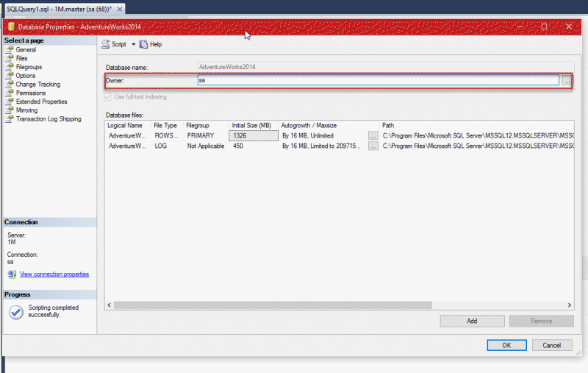Click By 16 MB, Limited autogrowth cell
588x373 pixels.
(323, 146)
